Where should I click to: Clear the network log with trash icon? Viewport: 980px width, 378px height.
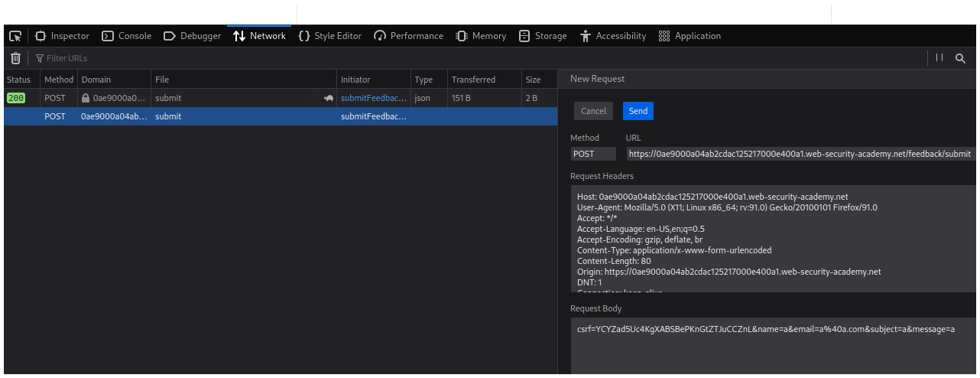(x=15, y=58)
